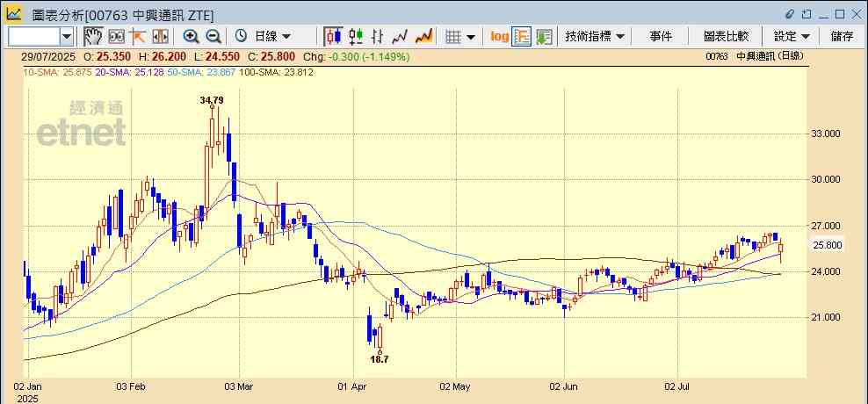Click the grid lines icon
Image resolution: width=868 pixels, height=404 pixels.
click(x=453, y=37)
